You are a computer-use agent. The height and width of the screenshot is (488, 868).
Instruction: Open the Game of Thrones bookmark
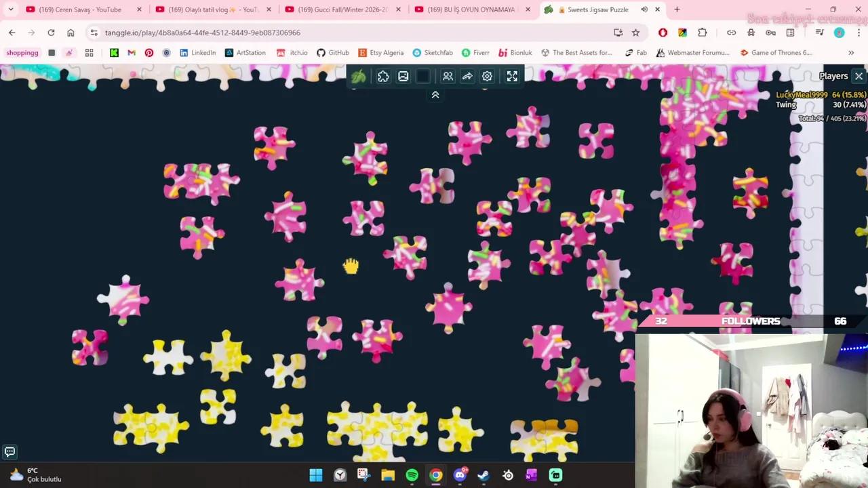tap(776, 53)
